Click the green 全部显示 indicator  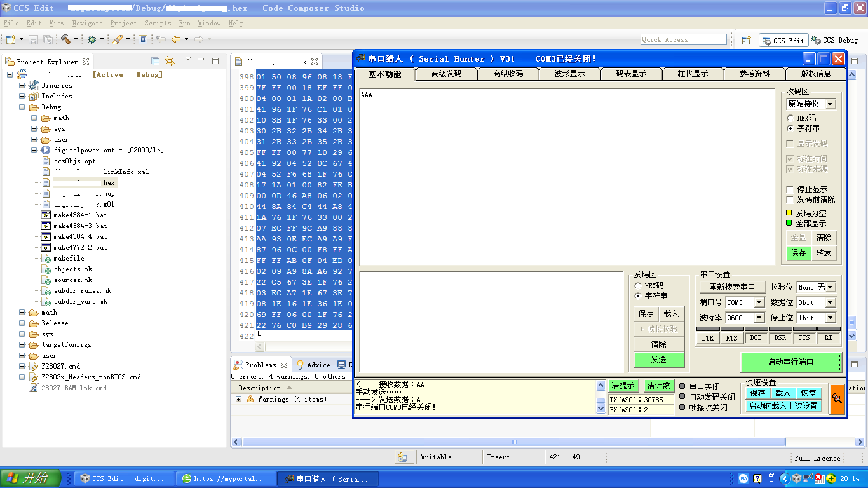789,223
